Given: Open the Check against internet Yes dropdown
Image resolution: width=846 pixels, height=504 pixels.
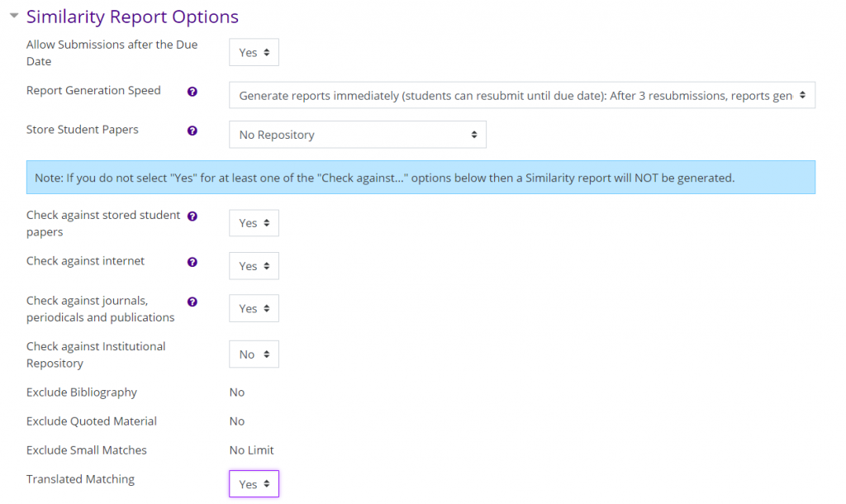Looking at the screenshot, I should tap(254, 266).
